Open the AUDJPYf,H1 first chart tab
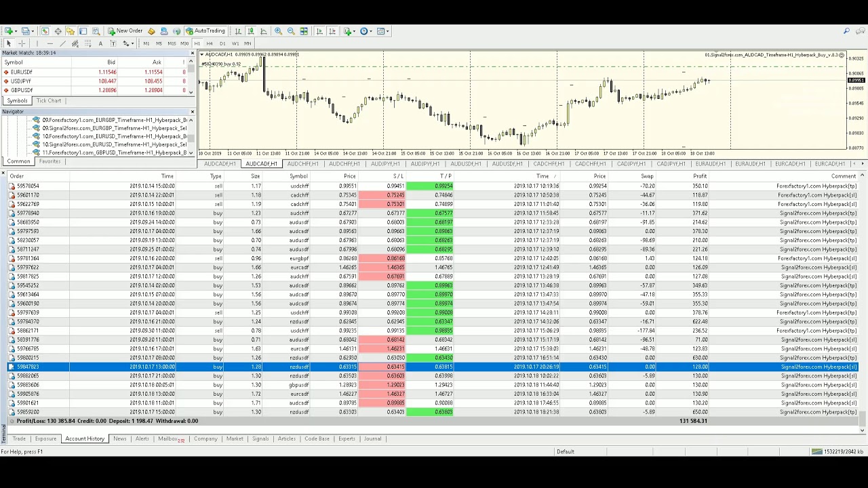868x488 pixels. click(x=386, y=163)
